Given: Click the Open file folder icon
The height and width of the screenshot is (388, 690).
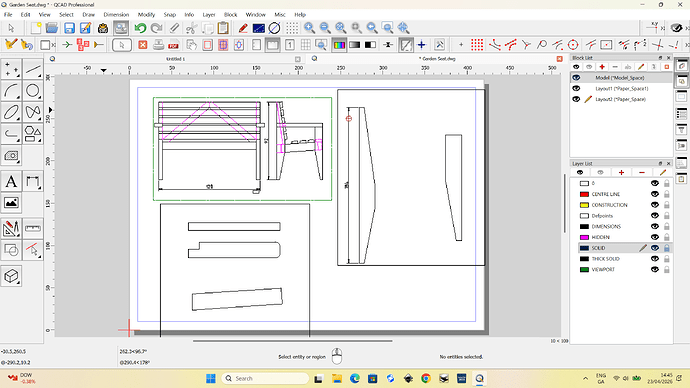Looking at the screenshot, I should [51, 28].
